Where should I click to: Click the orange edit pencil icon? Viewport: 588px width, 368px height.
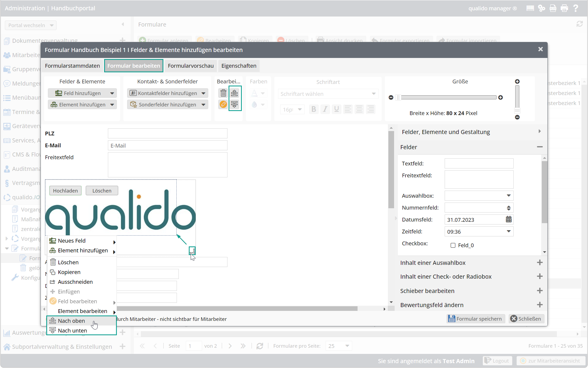coord(223,104)
